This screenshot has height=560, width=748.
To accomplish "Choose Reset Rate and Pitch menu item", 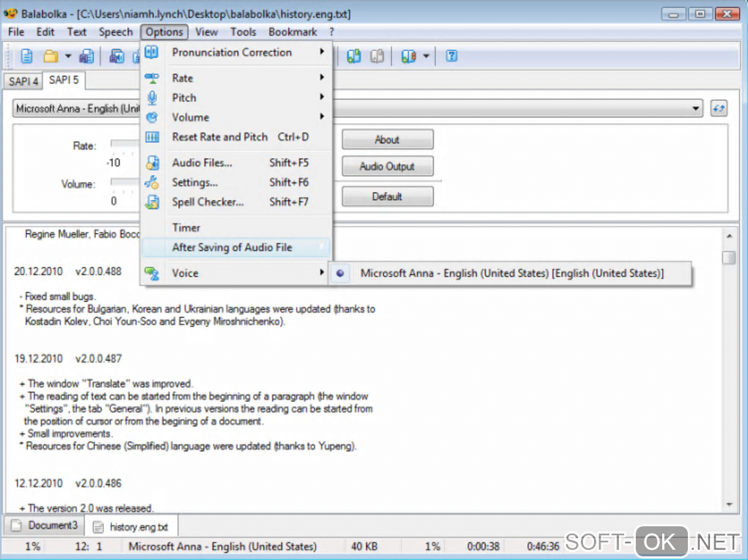I will pyautogui.click(x=235, y=137).
